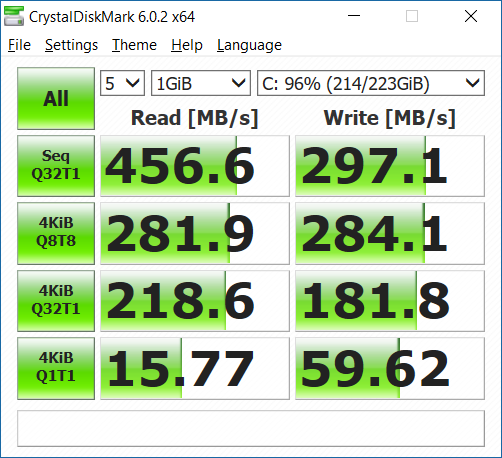Viewport: 502px width, 458px height.
Task: Close the CrystalDiskMark window
Action: (x=471, y=16)
